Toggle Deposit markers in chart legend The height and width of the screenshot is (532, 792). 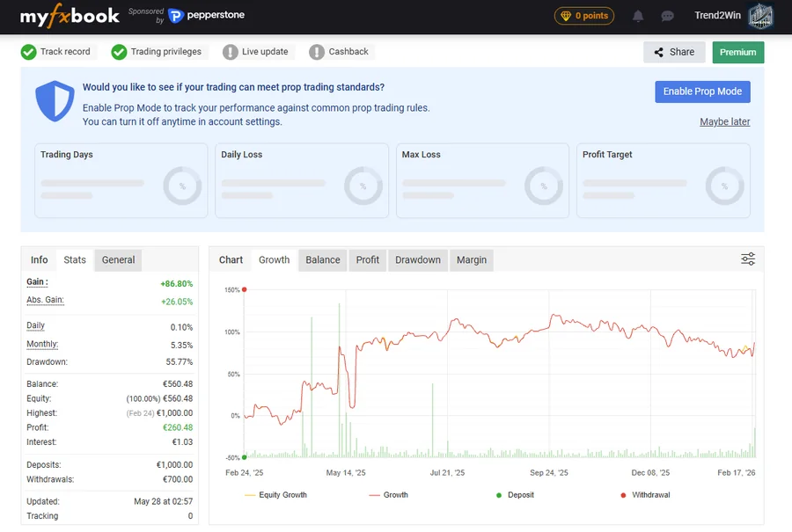(x=515, y=495)
